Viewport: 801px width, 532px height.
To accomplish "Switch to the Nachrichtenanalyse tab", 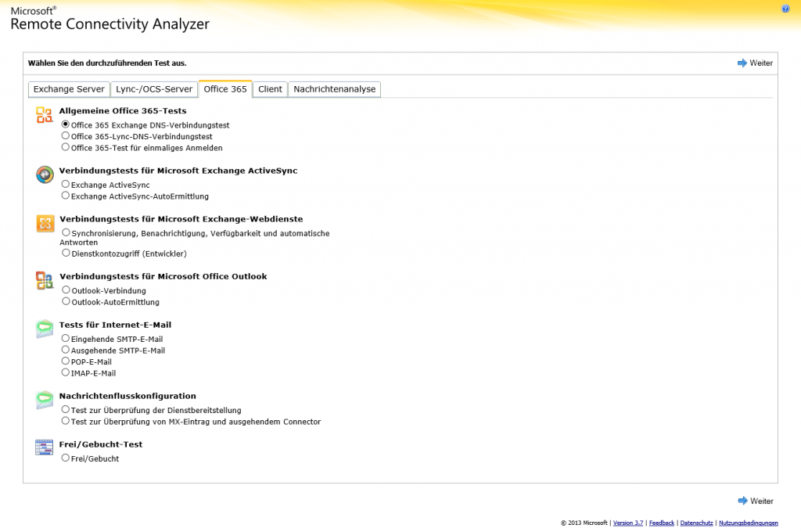I will 334,89.
